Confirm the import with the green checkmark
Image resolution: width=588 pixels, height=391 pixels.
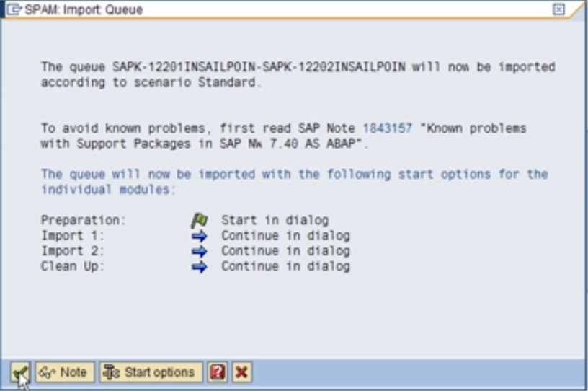[x=20, y=372]
